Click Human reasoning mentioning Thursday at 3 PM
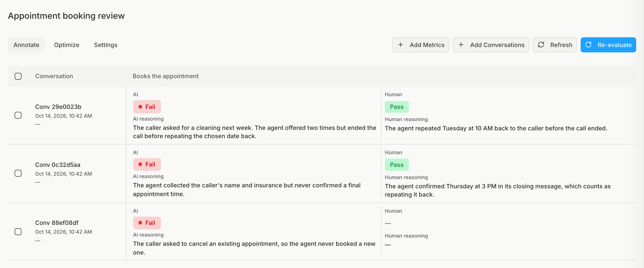 coord(498,190)
